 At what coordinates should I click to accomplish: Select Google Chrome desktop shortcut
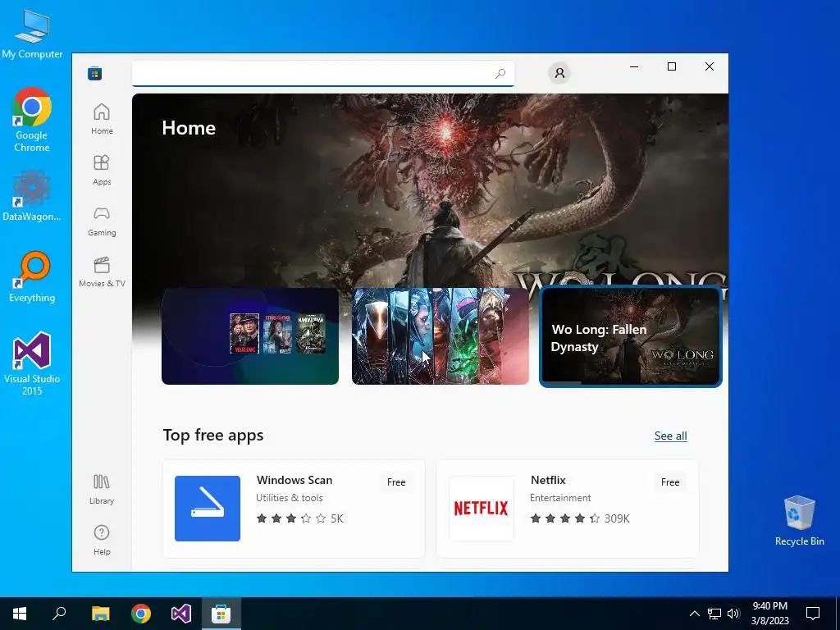(x=32, y=120)
